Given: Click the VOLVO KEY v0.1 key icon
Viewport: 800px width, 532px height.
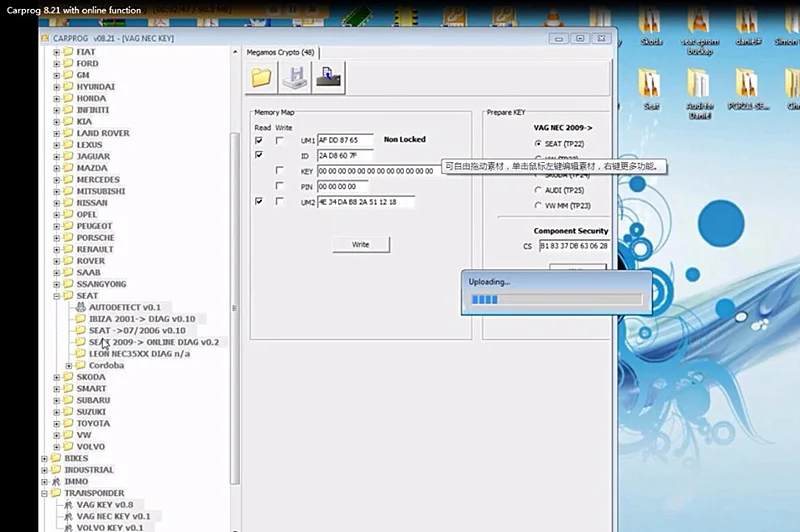Looking at the screenshot, I should pyautogui.click(x=68, y=528).
